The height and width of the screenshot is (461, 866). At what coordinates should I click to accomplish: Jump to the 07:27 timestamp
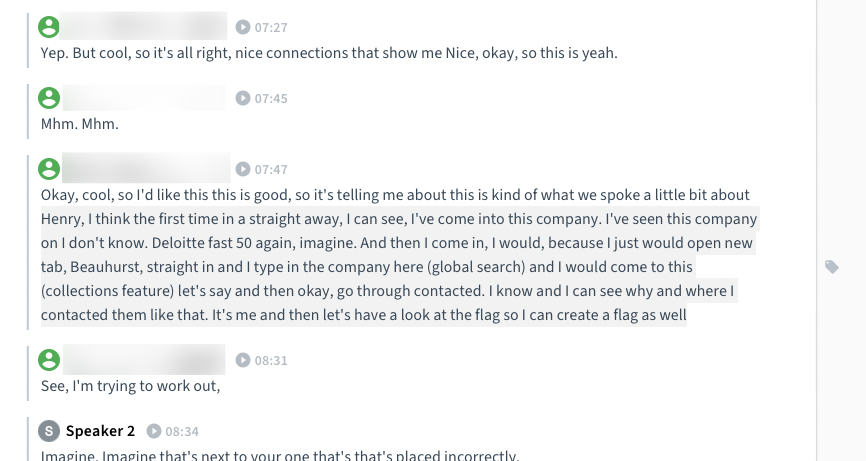271,28
